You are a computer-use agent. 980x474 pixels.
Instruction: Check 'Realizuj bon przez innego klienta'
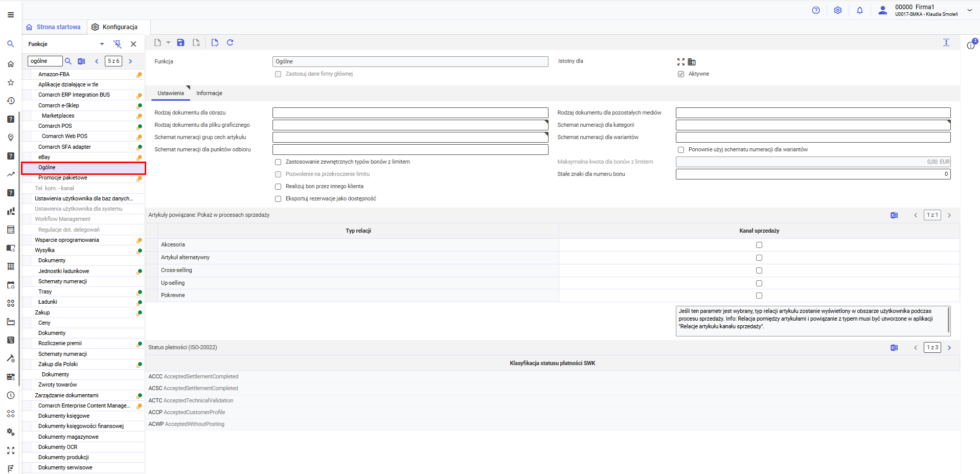(x=278, y=187)
